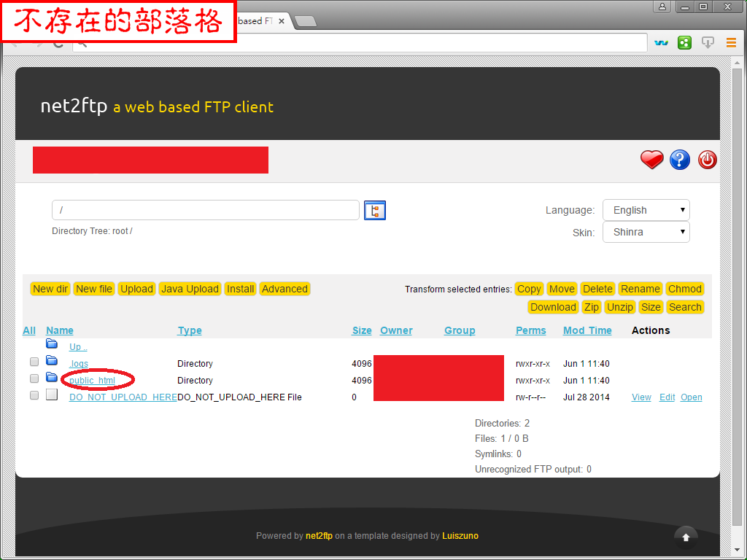Click the New dir button
Screen dimensions: 747x560
tap(50, 289)
